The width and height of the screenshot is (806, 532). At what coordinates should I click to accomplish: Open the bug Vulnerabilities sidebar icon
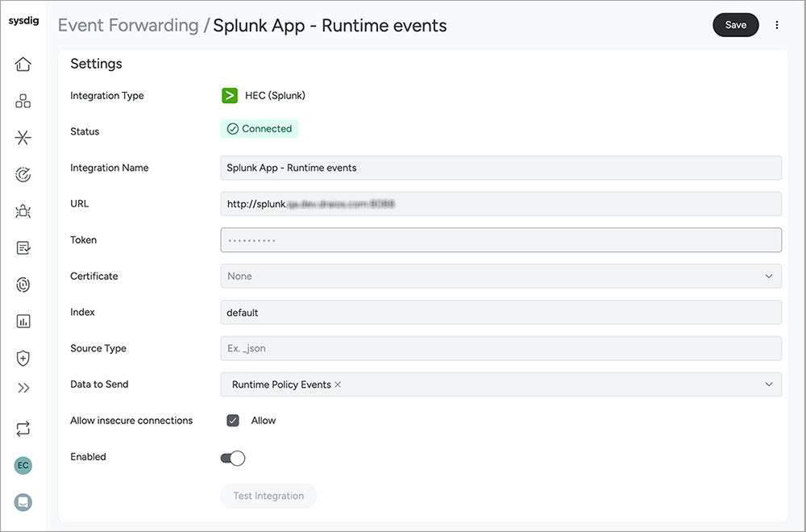point(23,211)
